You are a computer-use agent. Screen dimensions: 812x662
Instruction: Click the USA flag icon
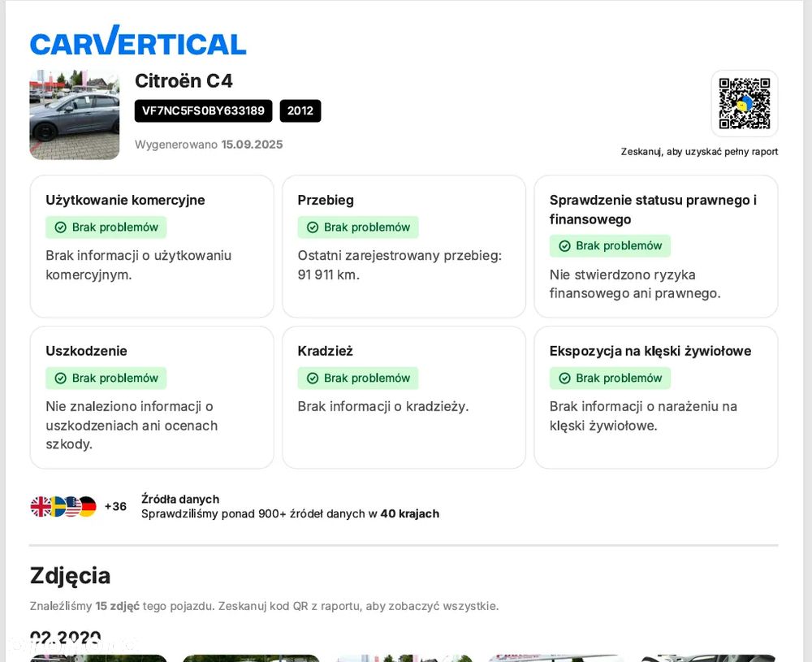pos(72,507)
